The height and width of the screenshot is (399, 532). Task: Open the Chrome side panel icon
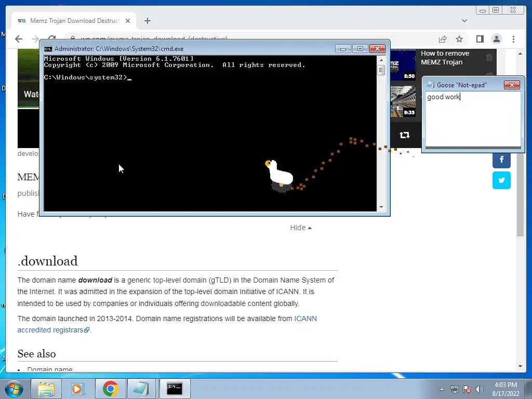480,39
